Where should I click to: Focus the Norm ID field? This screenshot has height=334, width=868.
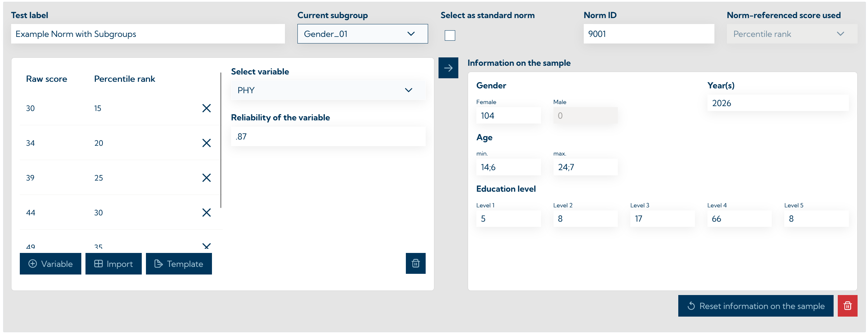648,34
